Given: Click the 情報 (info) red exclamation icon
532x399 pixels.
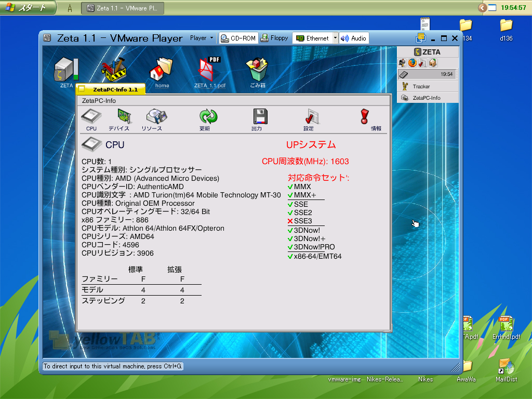Looking at the screenshot, I should [x=365, y=117].
